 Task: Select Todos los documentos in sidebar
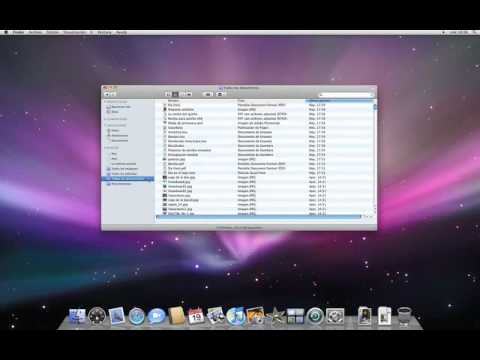click(x=127, y=179)
